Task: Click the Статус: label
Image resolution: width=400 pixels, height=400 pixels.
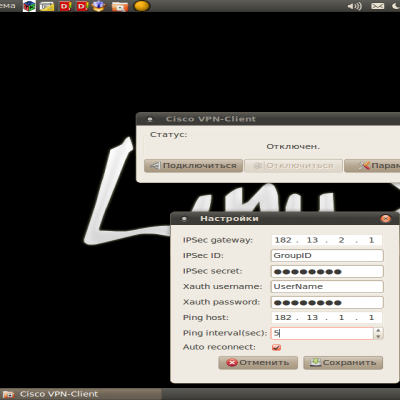Action: tap(169, 135)
